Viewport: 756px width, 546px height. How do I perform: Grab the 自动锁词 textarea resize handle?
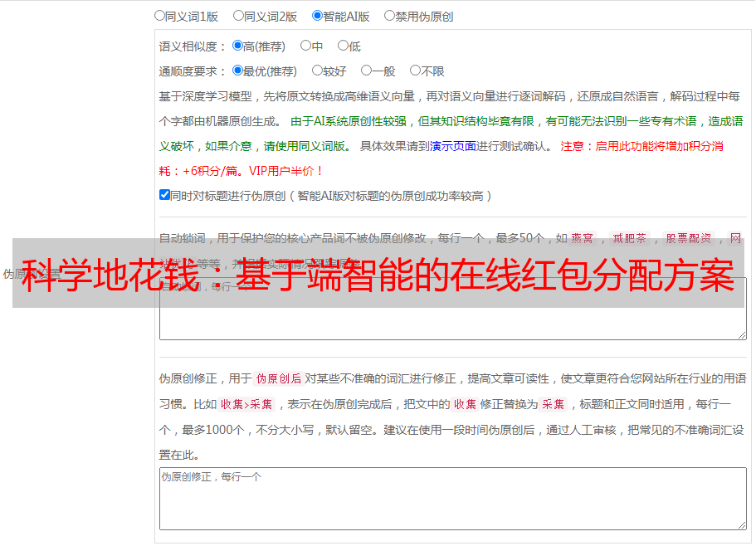[x=742, y=335]
